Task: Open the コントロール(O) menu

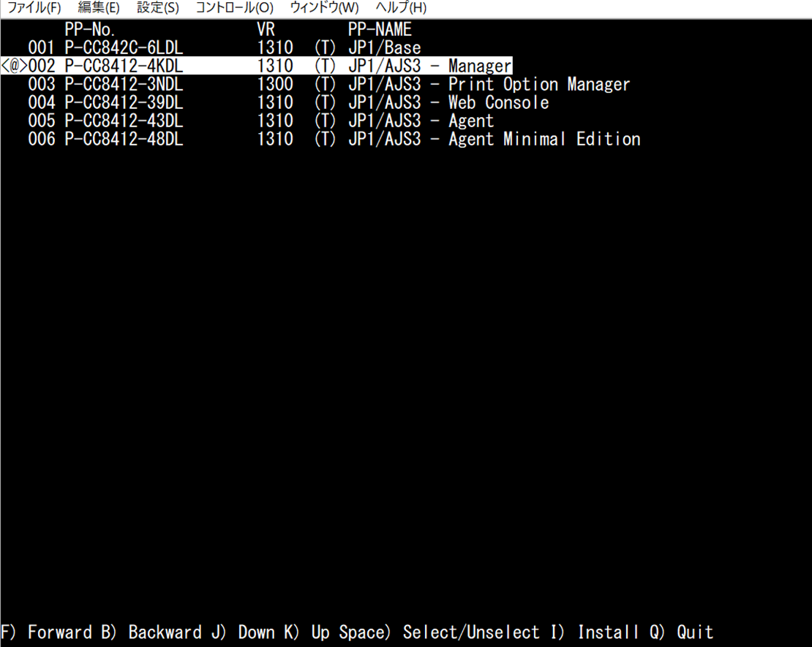Action: click(234, 8)
